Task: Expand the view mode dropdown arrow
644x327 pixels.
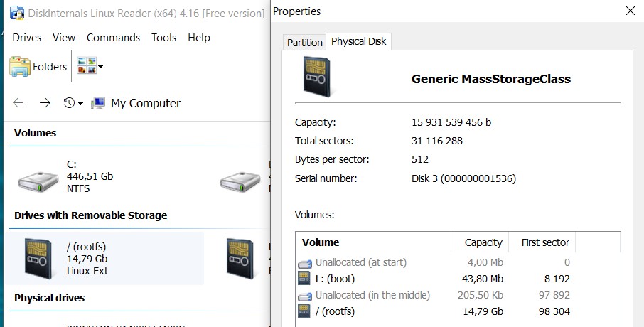Action: 101,67
